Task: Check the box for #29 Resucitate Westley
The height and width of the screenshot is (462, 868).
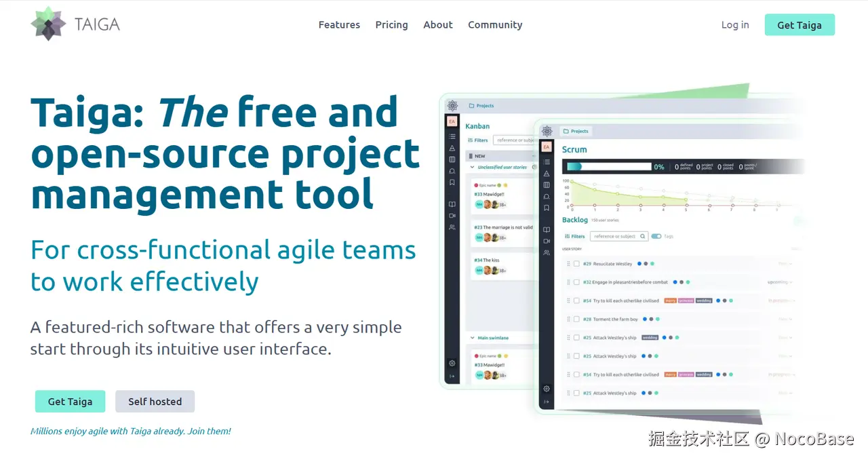Action: (x=576, y=264)
